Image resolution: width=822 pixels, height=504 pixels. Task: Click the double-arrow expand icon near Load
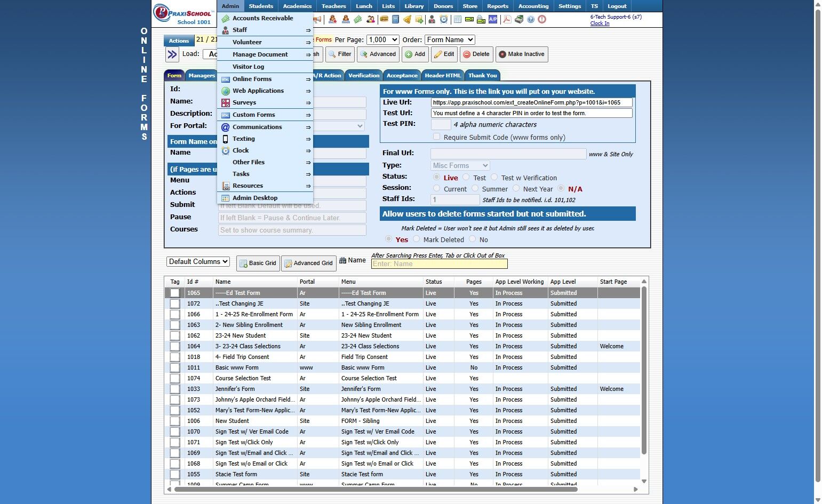coord(172,54)
